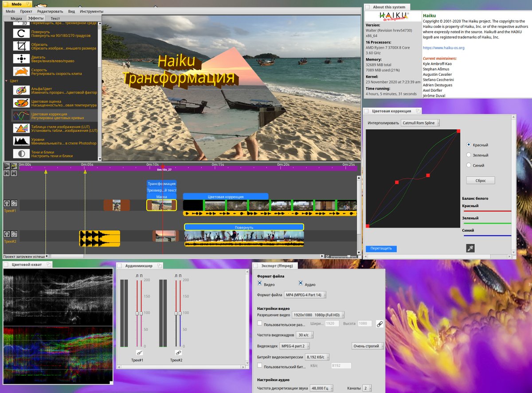Open the 1920x1080 video resolution dropdown
Image resolution: width=532 pixels, height=393 pixels.
click(x=318, y=315)
